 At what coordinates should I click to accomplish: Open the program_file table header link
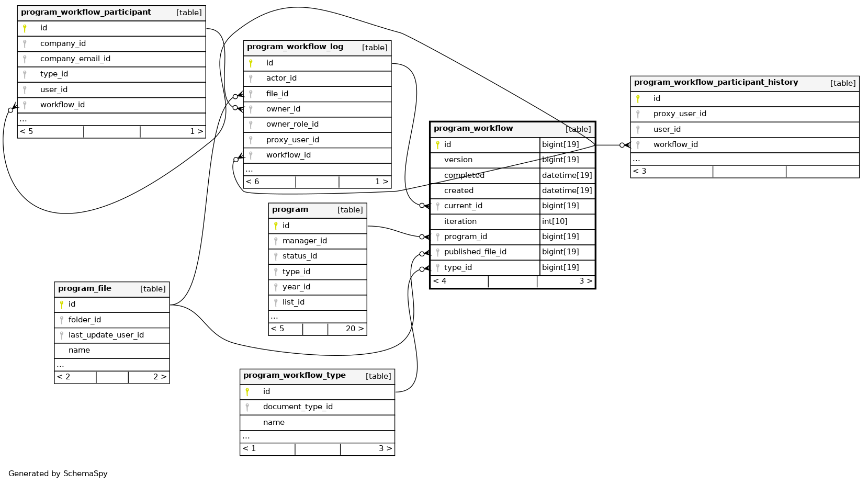[85, 289]
